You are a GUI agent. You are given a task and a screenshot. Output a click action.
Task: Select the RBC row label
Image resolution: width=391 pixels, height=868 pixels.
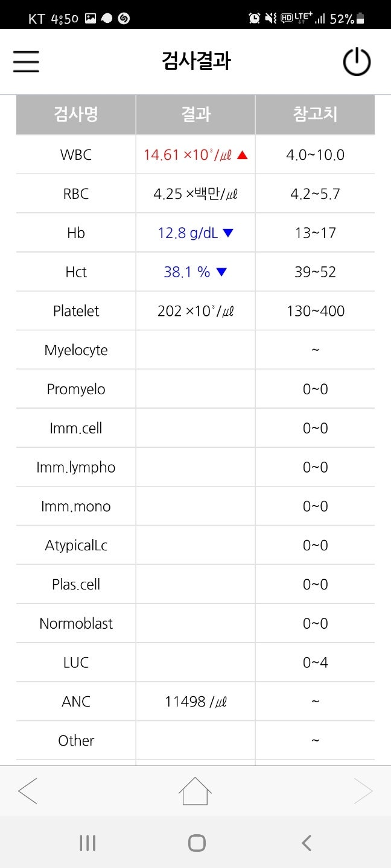(x=76, y=194)
